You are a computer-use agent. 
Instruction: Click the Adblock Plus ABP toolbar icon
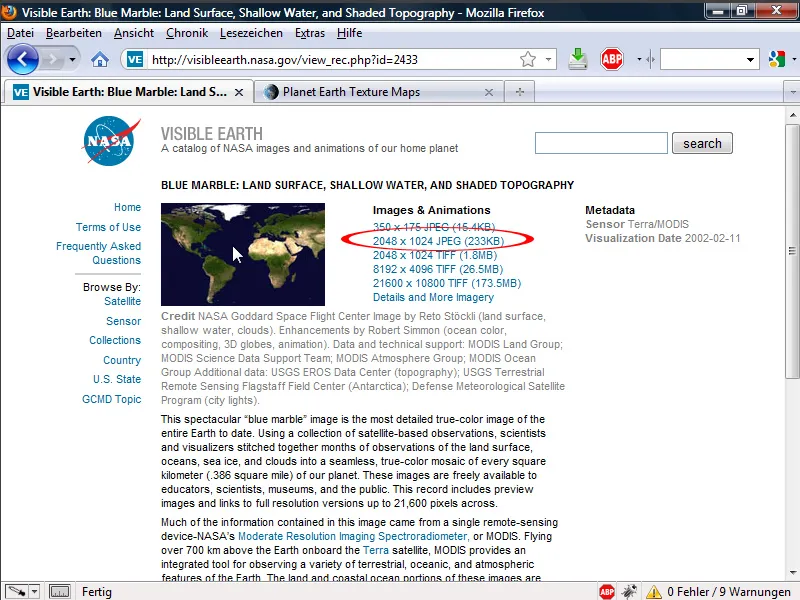(x=610, y=58)
